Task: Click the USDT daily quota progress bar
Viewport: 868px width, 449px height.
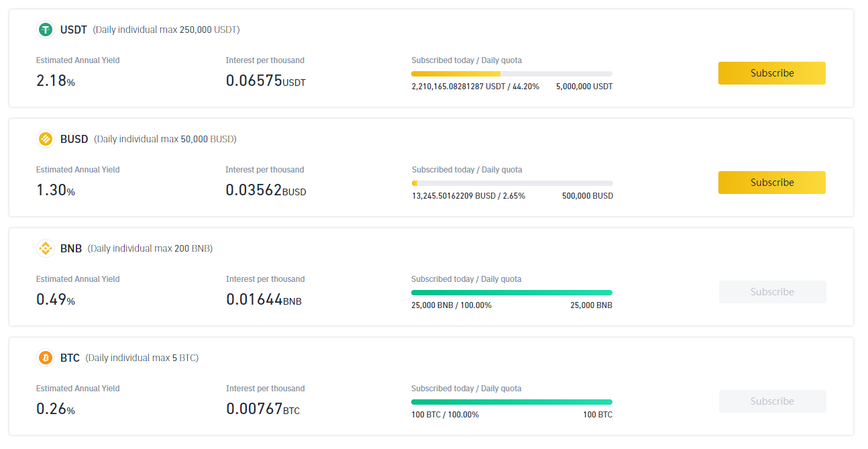Action: point(512,74)
